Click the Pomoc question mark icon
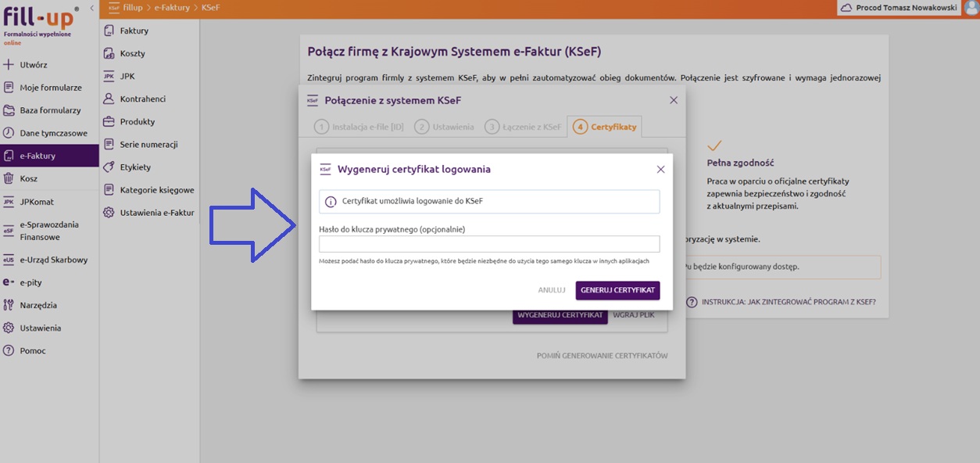This screenshot has width=980, height=463. tap(9, 350)
